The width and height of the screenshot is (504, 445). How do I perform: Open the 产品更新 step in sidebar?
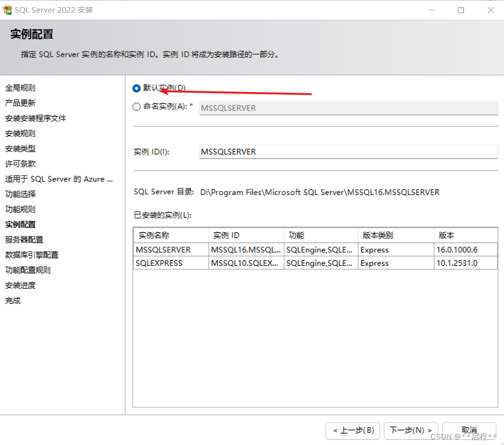point(20,103)
